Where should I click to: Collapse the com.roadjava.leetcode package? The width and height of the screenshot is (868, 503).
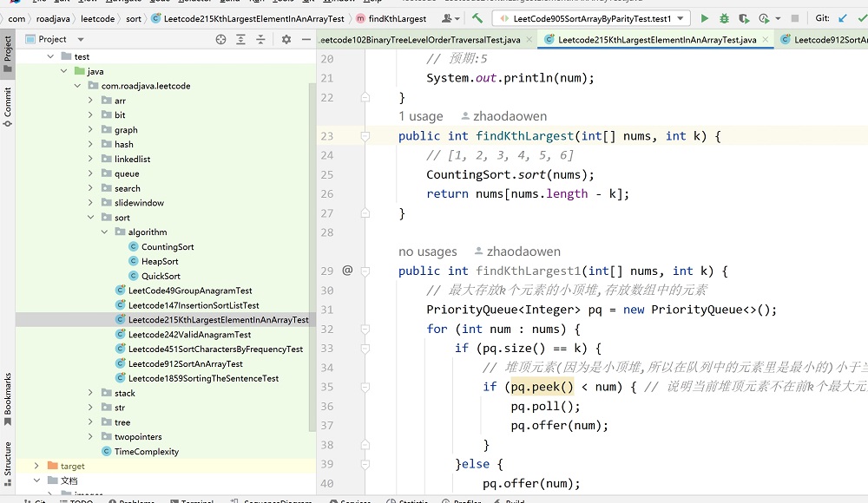coord(77,86)
